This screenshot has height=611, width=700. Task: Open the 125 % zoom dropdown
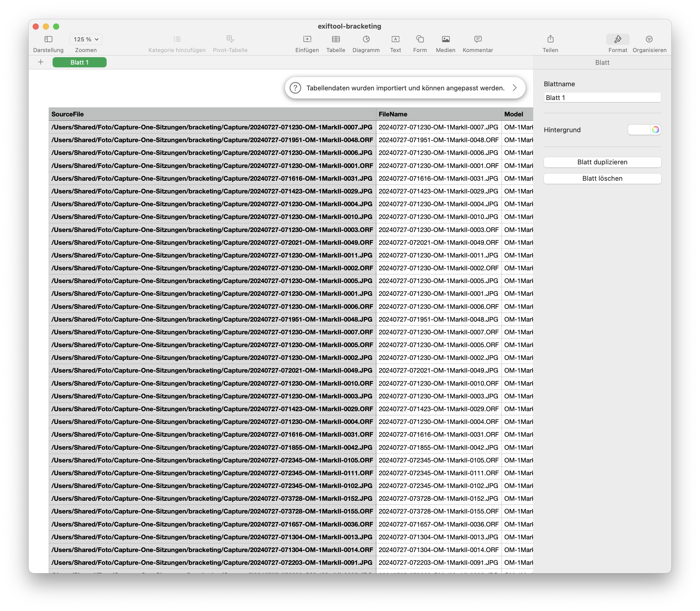pos(86,39)
